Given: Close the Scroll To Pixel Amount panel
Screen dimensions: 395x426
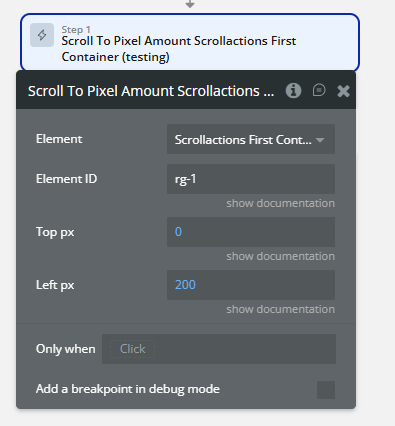Looking at the screenshot, I should 343,91.
